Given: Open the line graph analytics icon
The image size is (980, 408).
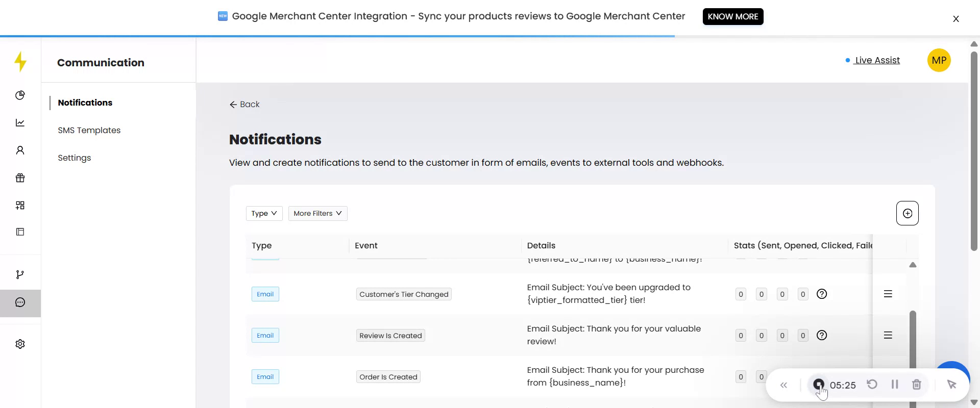Looking at the screenshot, I should (20, 123).
